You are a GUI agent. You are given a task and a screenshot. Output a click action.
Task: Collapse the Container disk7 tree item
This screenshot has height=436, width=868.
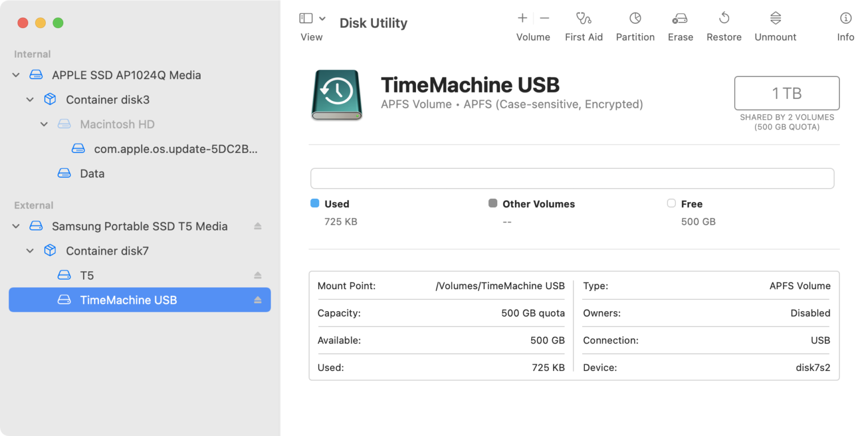click(x=29, y=251)
